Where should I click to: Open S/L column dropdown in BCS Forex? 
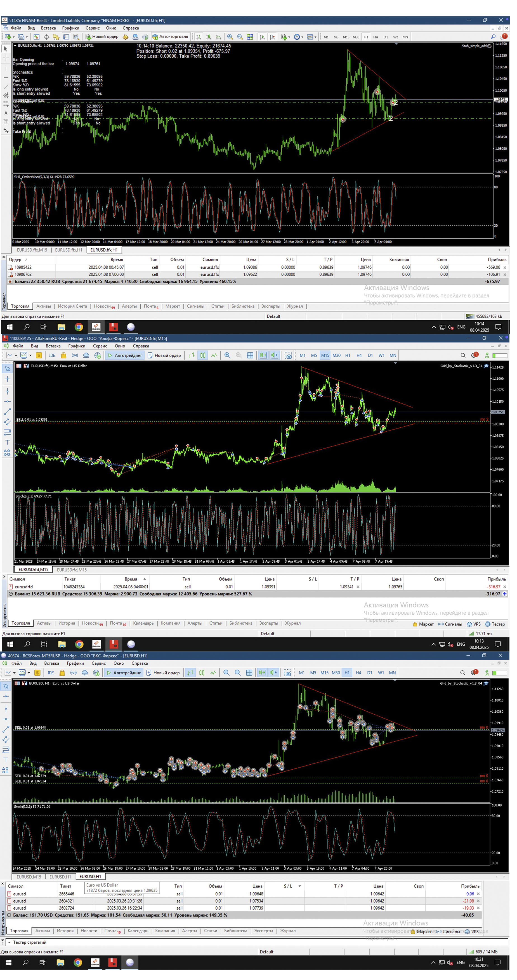(300, 886)
